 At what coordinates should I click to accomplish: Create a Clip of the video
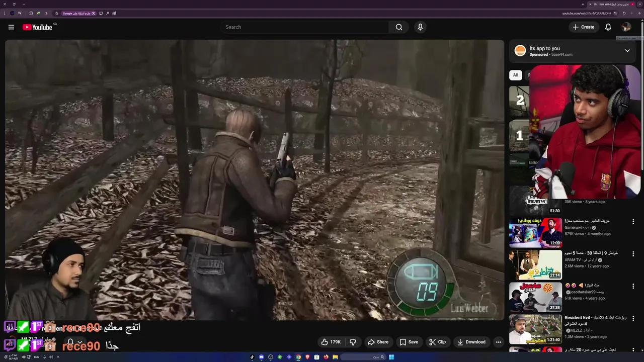pyautogui.click(x=437, y=342)
